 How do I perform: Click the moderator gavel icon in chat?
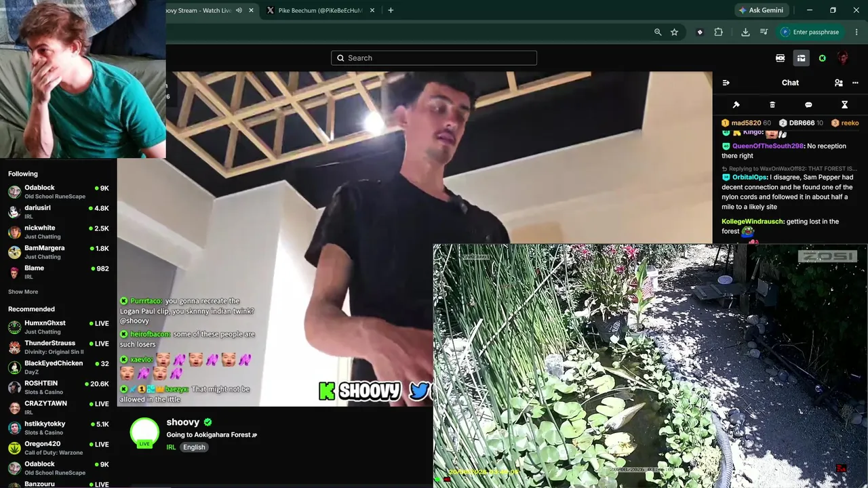[x=736, y=105]
